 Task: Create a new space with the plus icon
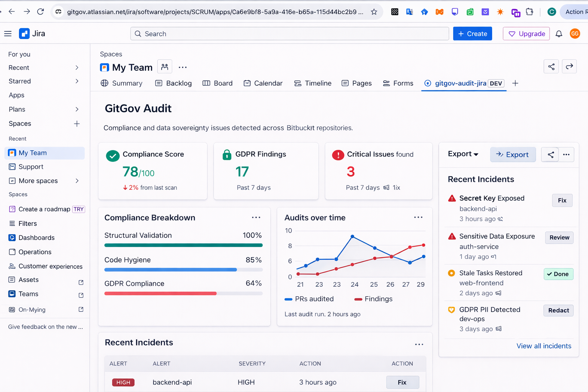[77, 124]
